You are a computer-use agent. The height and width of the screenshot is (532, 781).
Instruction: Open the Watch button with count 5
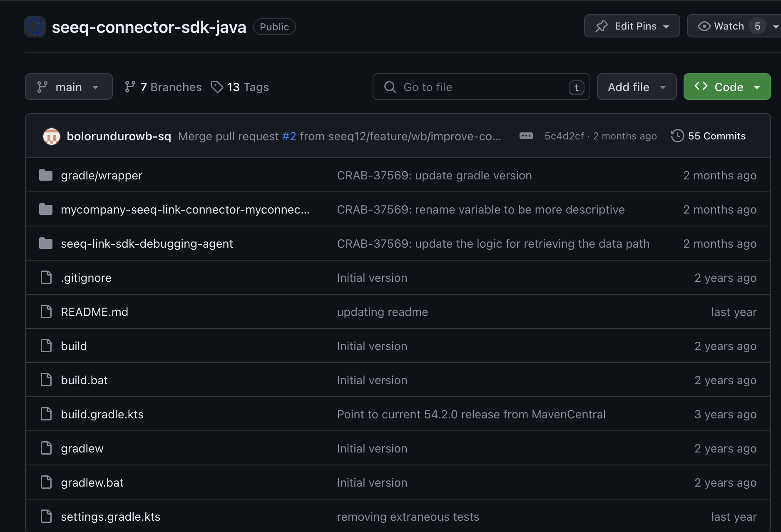(734, 26)
